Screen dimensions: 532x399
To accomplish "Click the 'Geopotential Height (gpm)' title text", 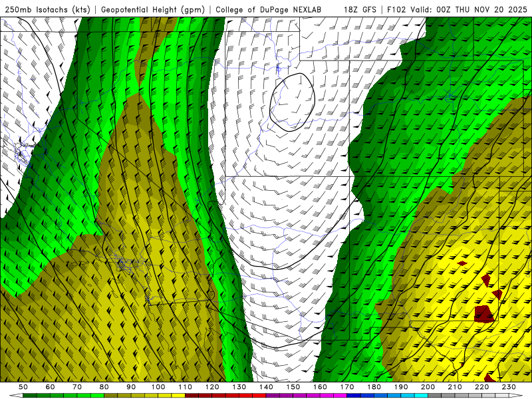I will click(153, 9).
